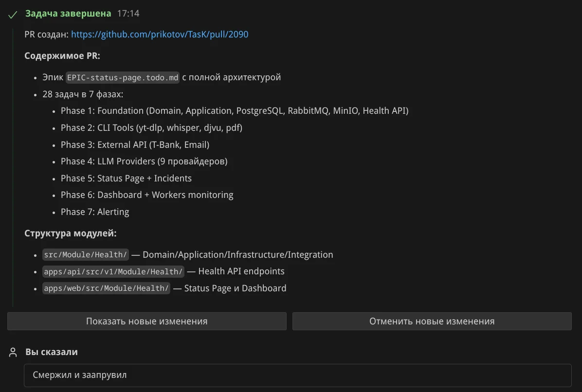Click the 17:14 timestamp
Screen dimensions: 582x392
tap(128, 14)
